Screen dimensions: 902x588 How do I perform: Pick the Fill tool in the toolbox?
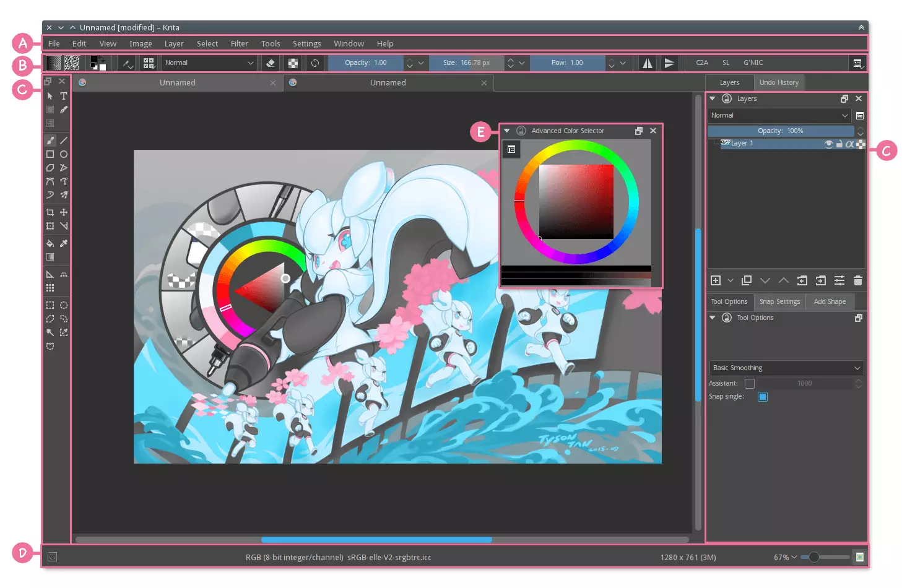[50, 243]
